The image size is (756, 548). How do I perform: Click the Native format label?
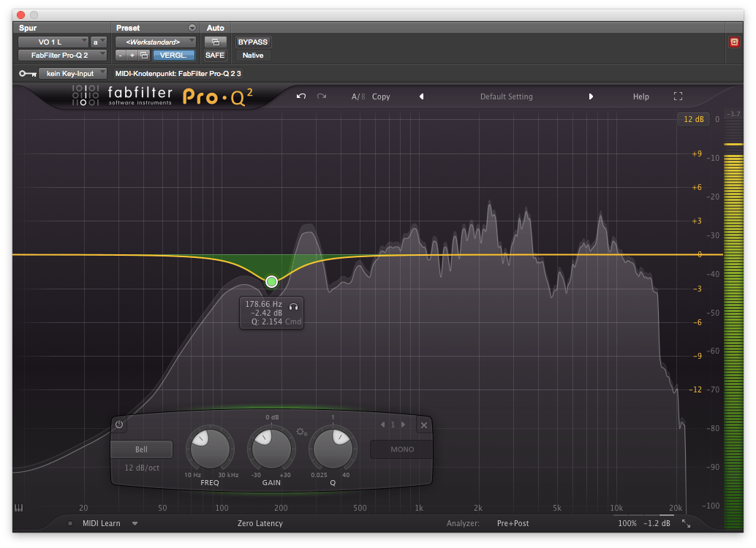[253, 56]
